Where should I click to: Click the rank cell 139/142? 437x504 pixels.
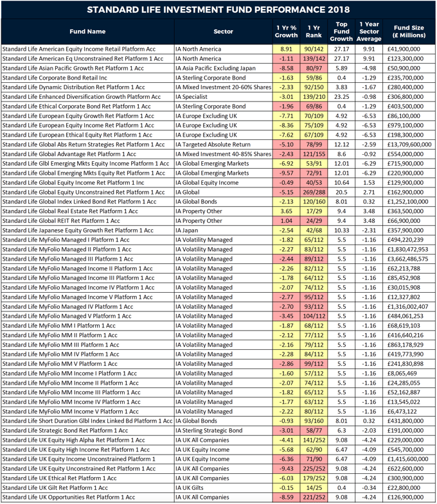click(314, 59)
